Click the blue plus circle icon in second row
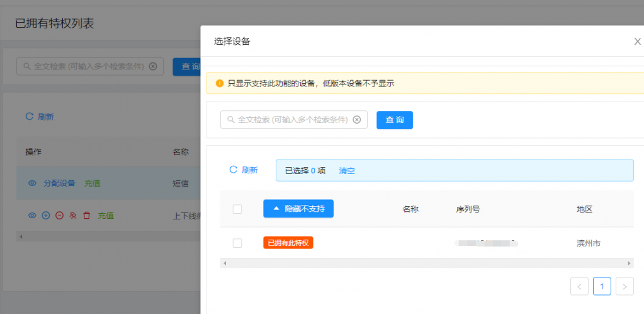This screenshot has width=644, height=314. [45, 216]
